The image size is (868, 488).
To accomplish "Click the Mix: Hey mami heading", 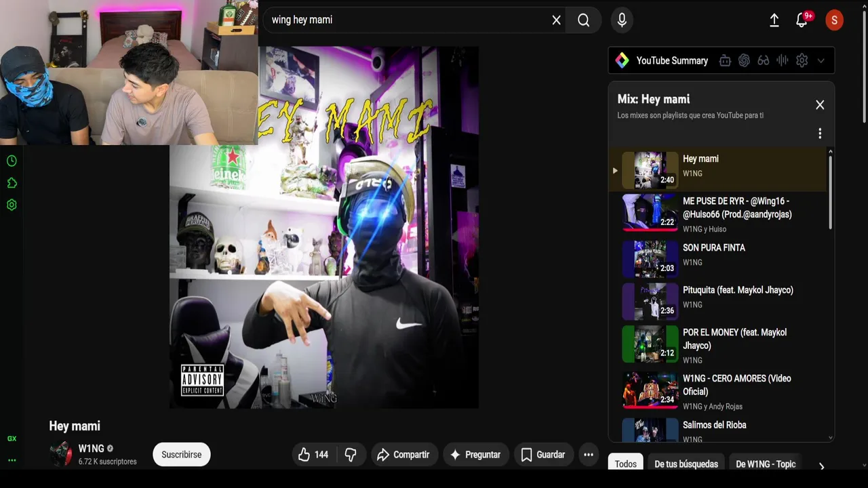I will coord(654,99).
